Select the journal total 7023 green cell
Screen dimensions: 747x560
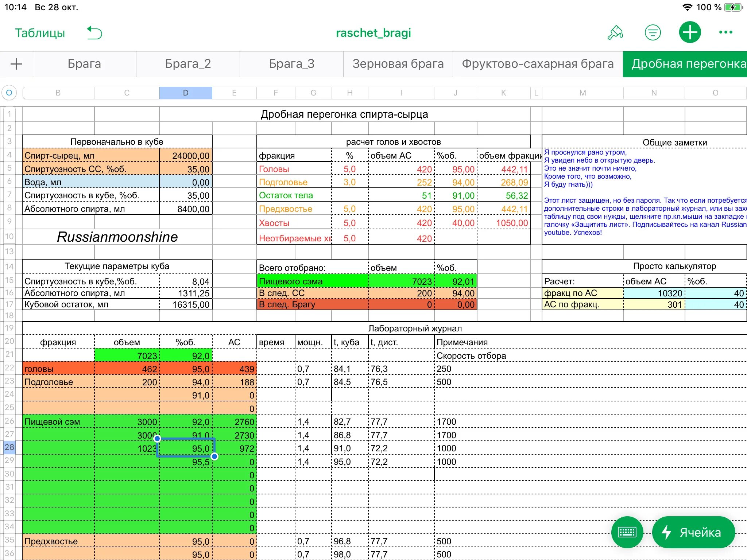[x=127, y=355]
